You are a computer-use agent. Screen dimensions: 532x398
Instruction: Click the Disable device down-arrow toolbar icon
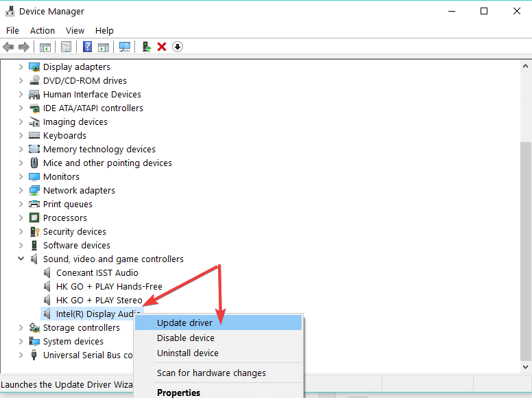coord(178,47)
